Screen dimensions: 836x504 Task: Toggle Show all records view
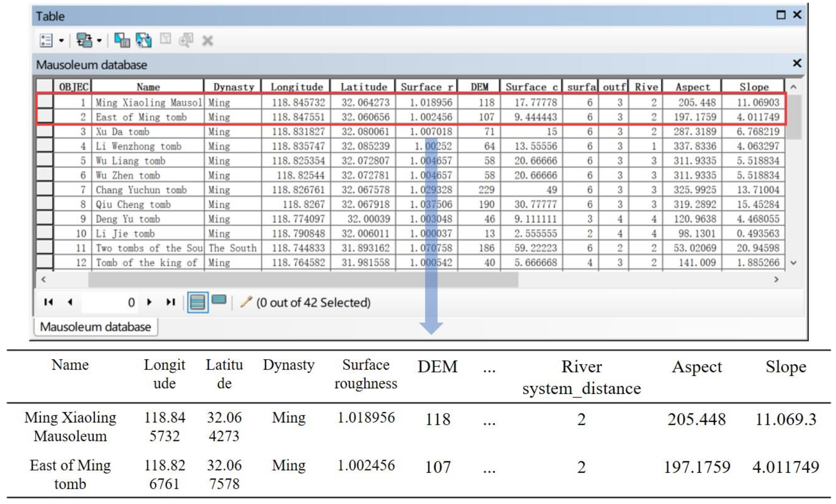click(x=198, y=302)
